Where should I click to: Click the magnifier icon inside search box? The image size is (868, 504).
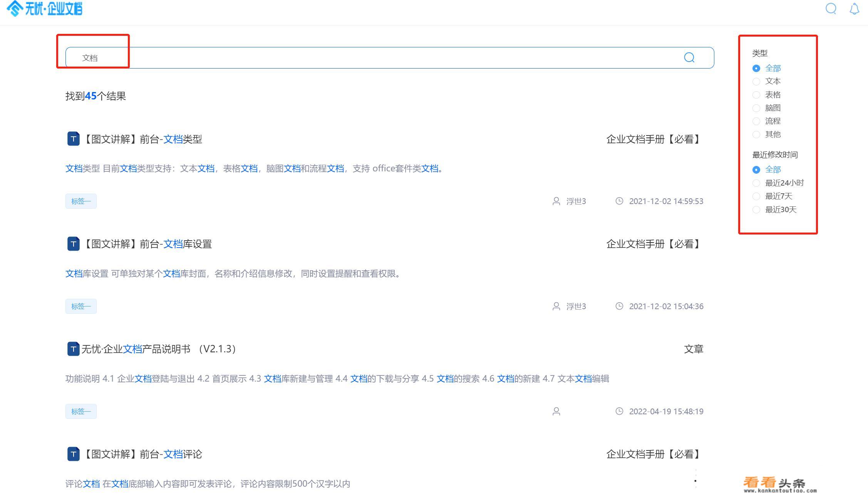click(689, 58)
